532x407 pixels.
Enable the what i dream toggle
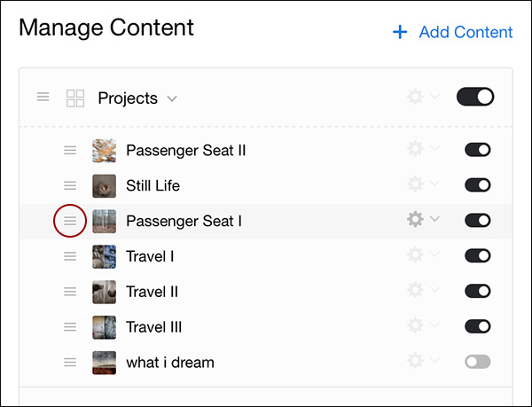click(x=477, y=362)
